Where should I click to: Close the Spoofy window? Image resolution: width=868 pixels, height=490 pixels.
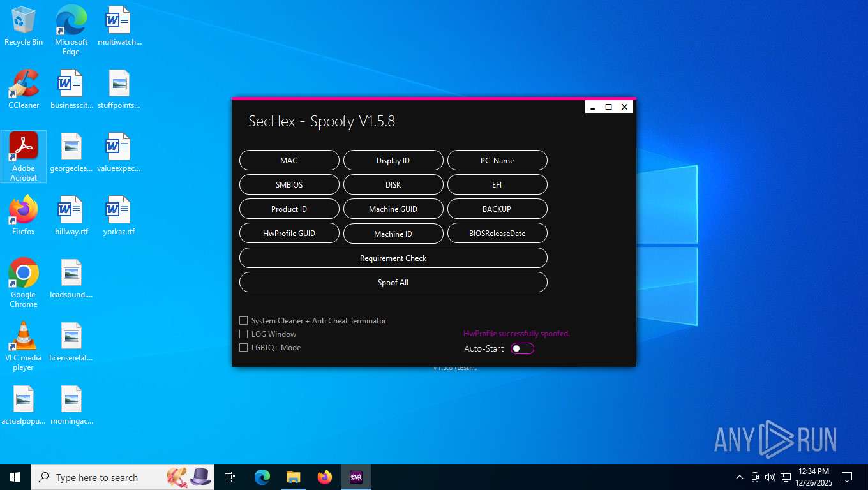tap(625, 107)
